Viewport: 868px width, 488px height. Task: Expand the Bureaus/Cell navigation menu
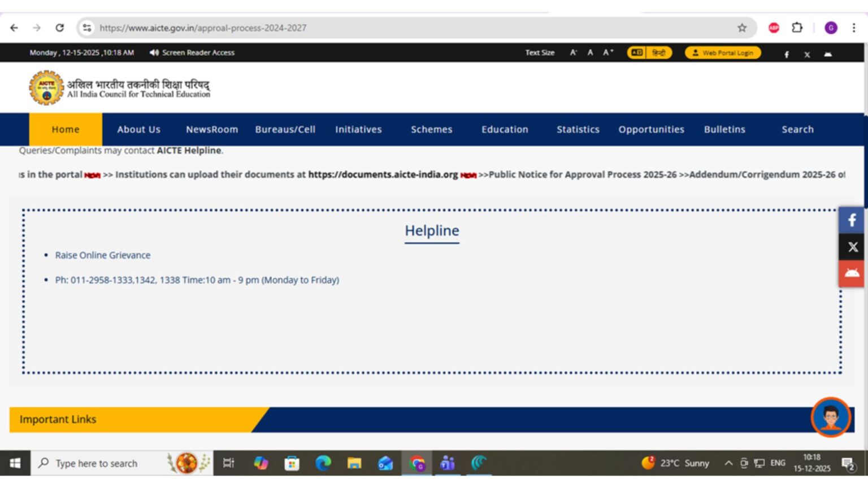(x=285, y=129)
